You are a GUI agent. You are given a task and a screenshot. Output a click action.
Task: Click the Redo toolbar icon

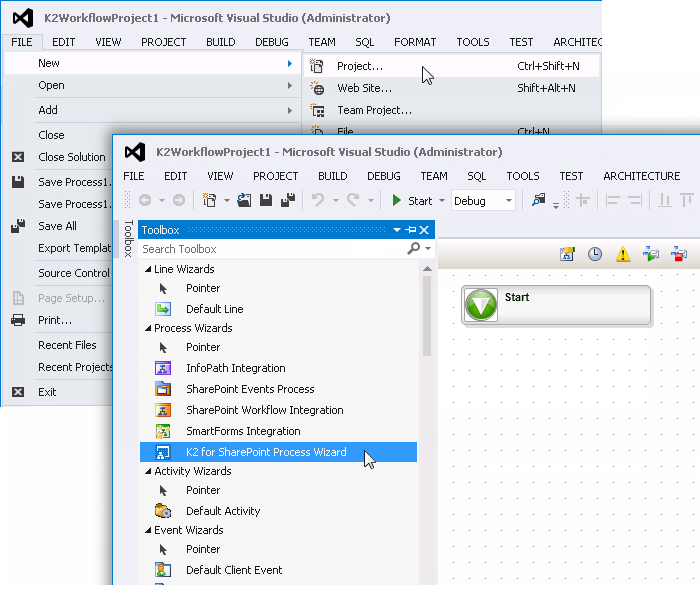tap(353, 200)
